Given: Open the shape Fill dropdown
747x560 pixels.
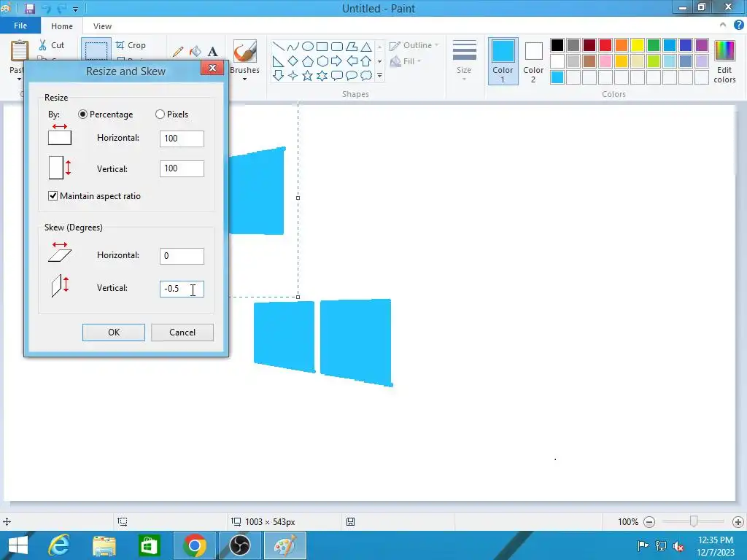Looking at the screenshot, I should [x=406, y=61].
